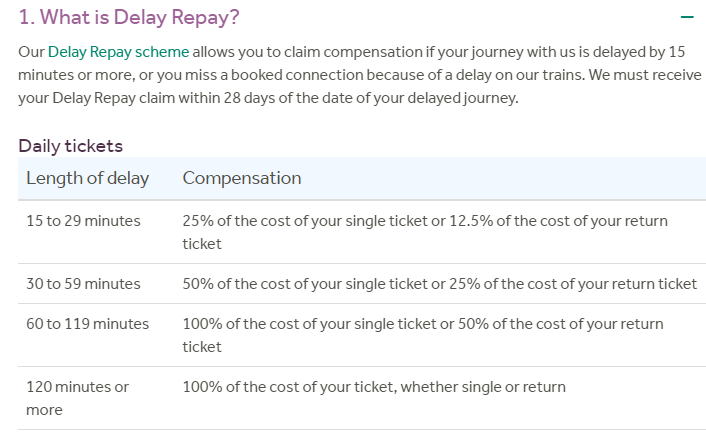Viewport: 706px width, 441px height.
Task: Click the '60 to 119 minutes' row label
Action: 87,324
